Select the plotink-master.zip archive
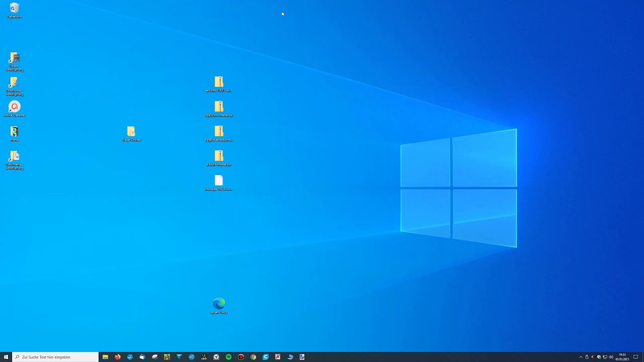 coord(218,158)
